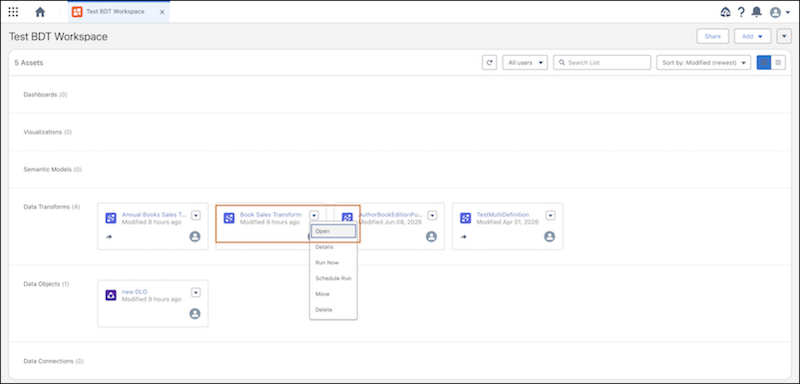This screenshot has height=384, width=800.
Task: Open the app launcher grid icon
Action: (13, 12)
